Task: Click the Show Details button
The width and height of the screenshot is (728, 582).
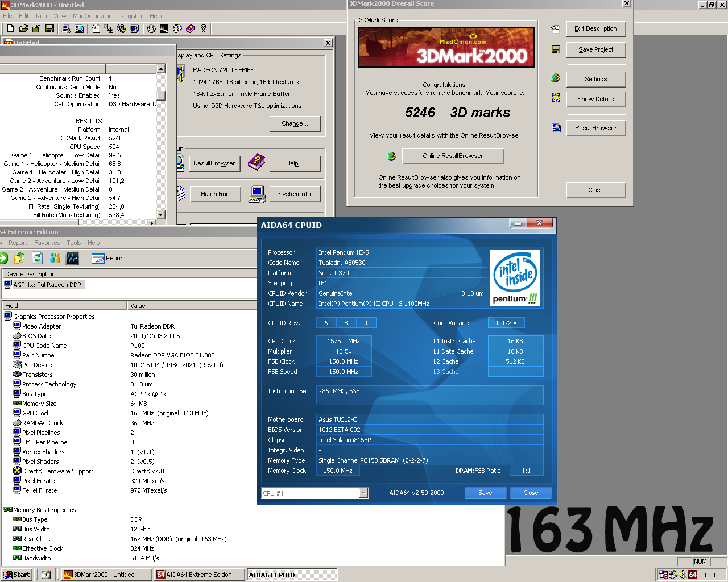Action: pyautogui.click(x=595, y=99)
